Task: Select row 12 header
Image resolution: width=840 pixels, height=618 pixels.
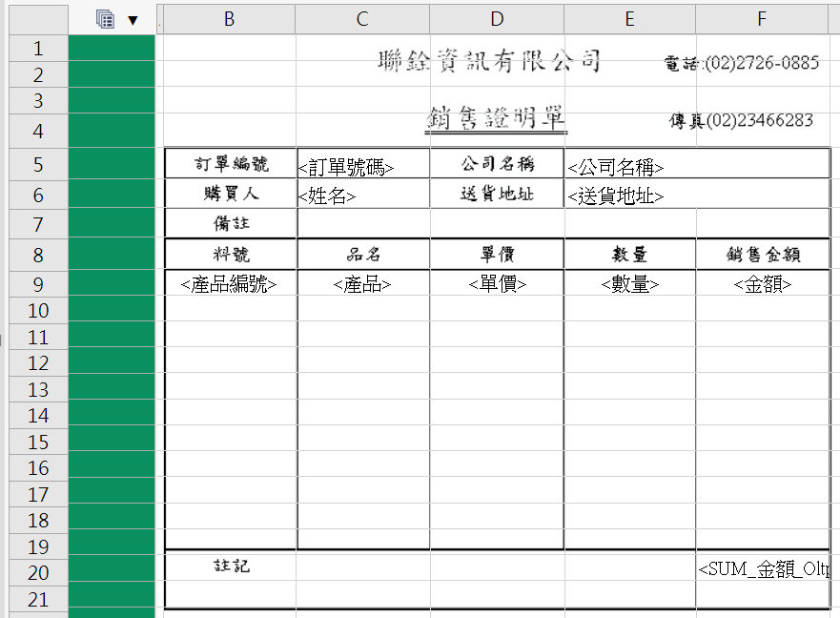Action: [38, 362]
